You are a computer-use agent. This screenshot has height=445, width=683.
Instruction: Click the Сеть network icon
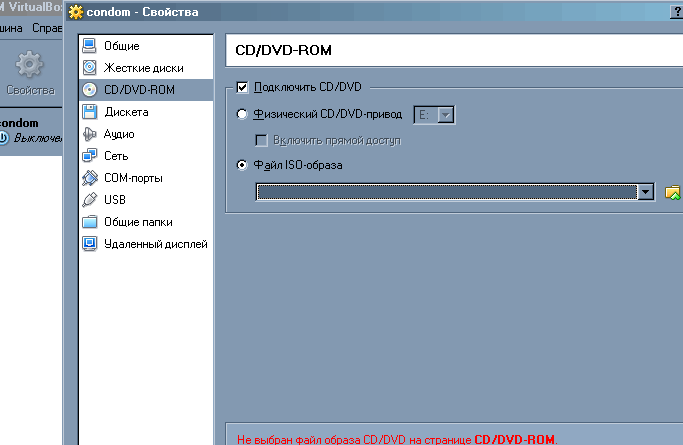coord(90,155)
